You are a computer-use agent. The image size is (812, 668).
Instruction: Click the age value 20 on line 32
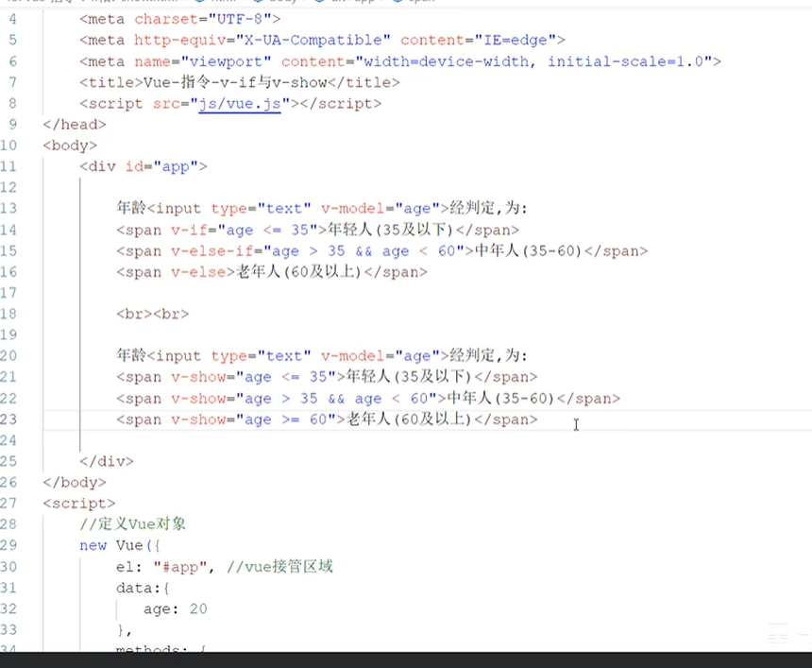click(198, 608)
